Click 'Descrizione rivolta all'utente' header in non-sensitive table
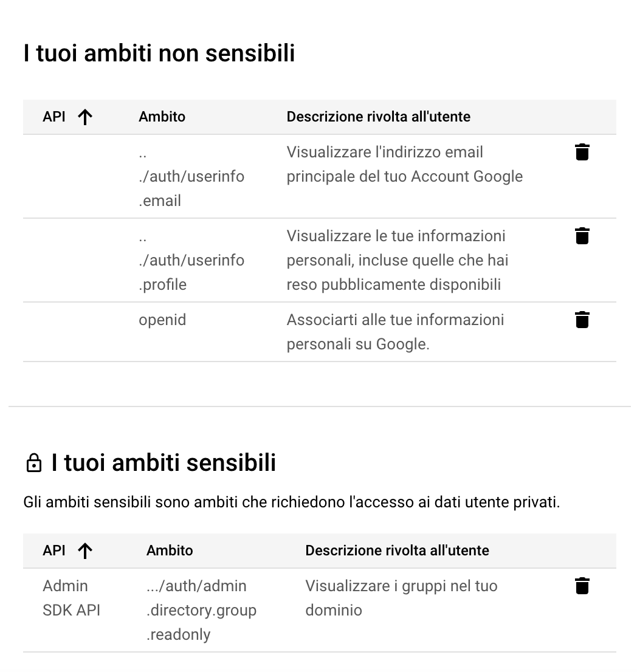 coord(378,117)
